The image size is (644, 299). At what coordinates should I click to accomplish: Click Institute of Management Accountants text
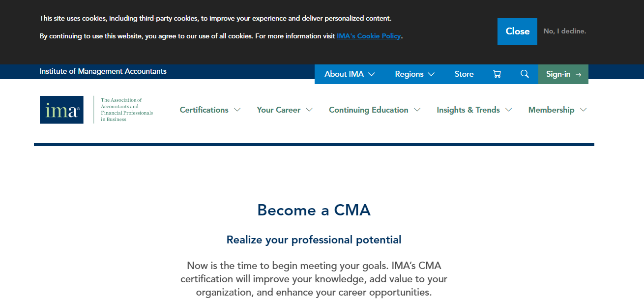click(103, 71)
